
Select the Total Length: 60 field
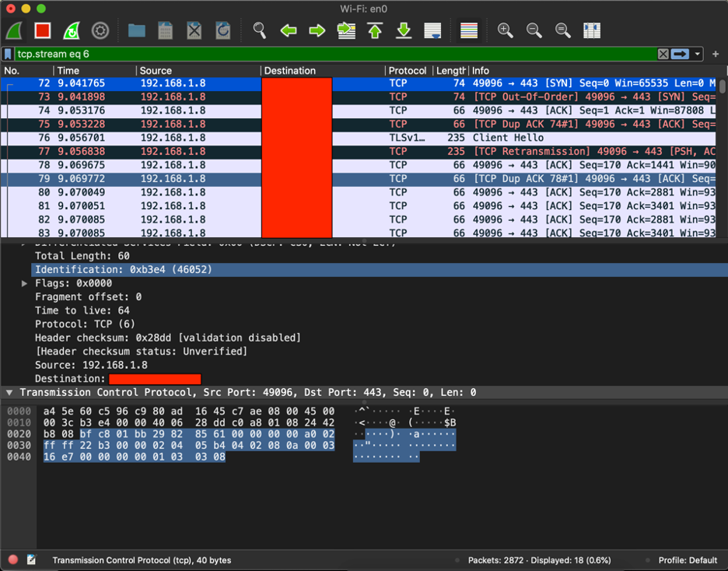coord(82,256)
